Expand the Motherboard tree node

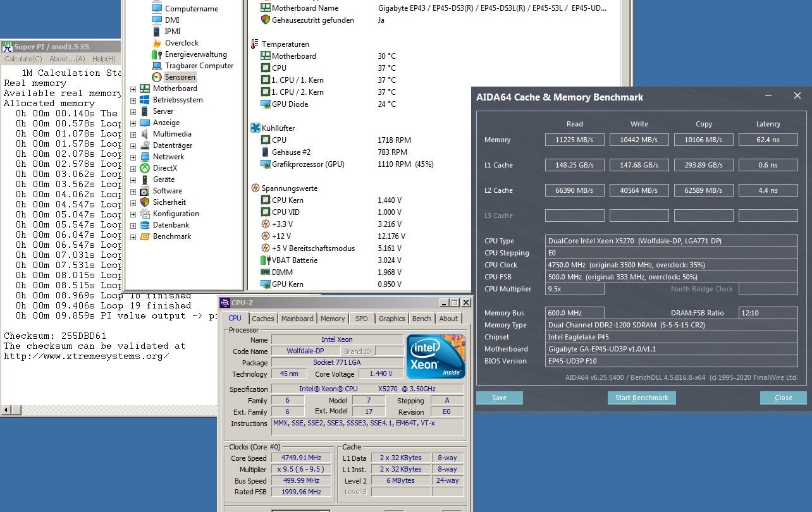click(x=133, y=88)
